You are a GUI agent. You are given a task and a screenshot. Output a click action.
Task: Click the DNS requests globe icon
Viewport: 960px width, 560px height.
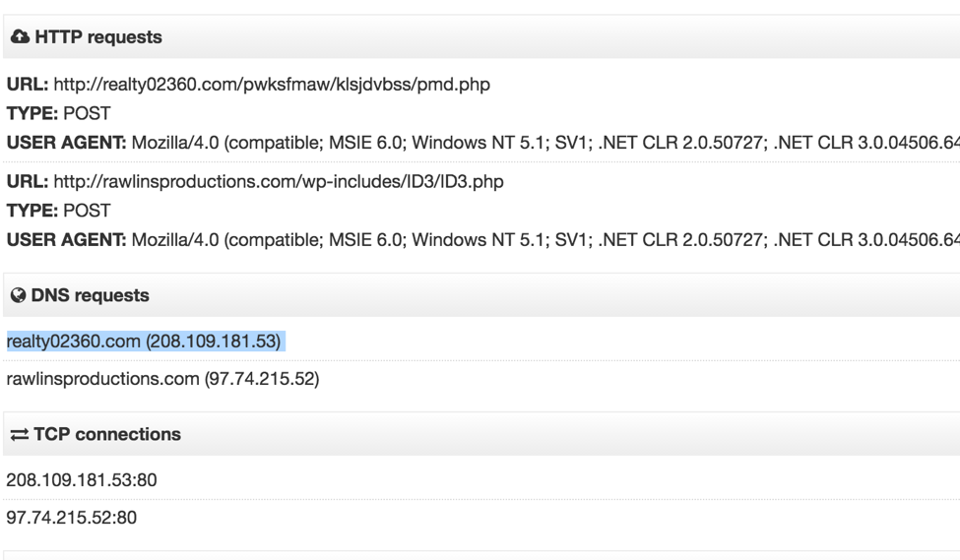19,295
